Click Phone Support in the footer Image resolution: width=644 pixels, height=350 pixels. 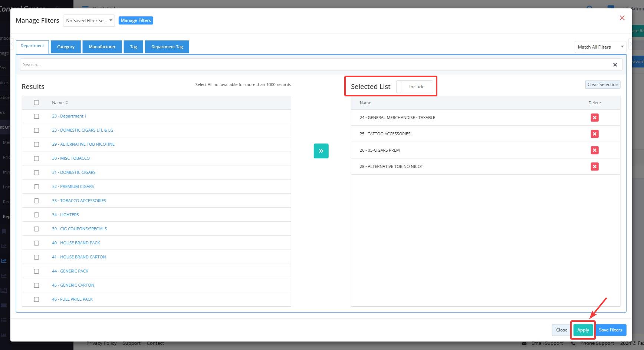click(x=597, y=343)
